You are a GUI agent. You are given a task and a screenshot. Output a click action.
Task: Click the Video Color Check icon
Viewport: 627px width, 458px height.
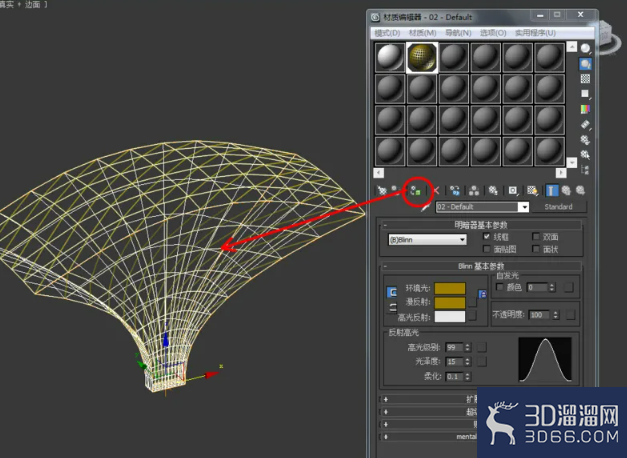[585, 109]
